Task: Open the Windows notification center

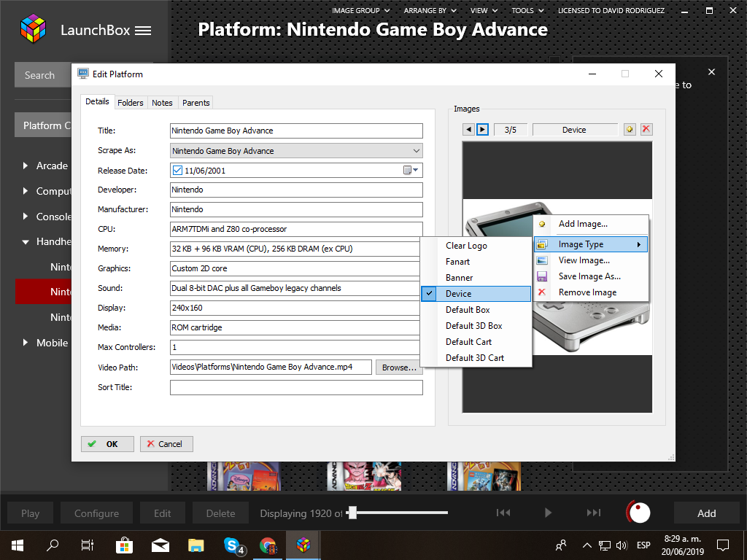Action: [x=723, y=545]
